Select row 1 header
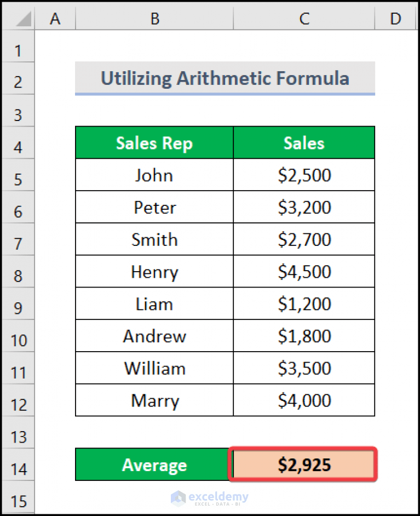420x516 pixels. tap(18, 50)
